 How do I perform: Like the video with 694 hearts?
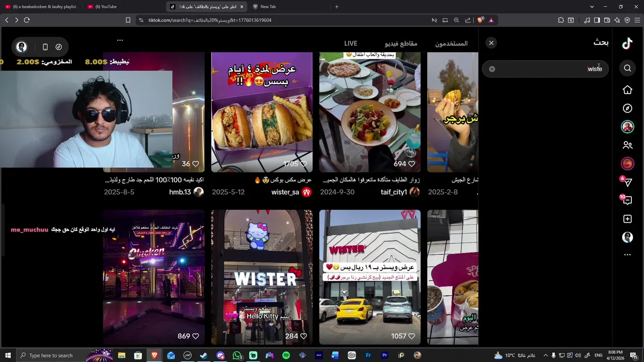412,164
